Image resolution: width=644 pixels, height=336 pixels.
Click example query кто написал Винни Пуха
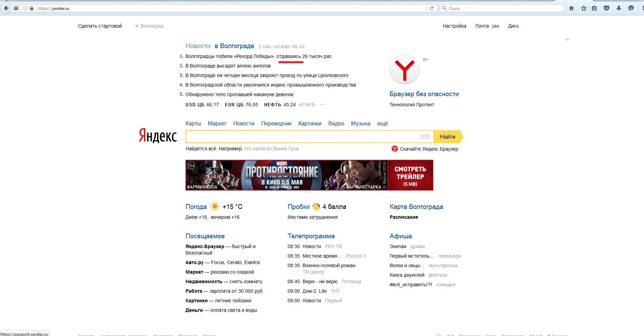tap(271, 149)
